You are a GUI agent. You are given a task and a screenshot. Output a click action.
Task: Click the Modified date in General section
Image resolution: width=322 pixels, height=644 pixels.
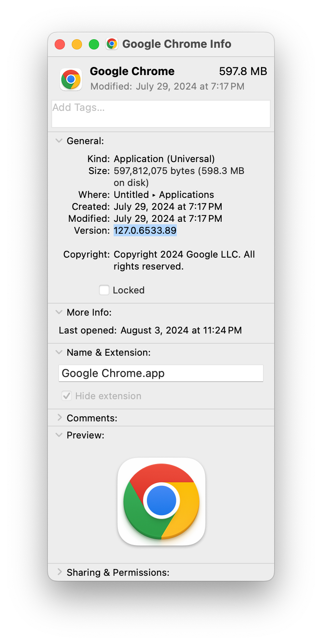168,218
